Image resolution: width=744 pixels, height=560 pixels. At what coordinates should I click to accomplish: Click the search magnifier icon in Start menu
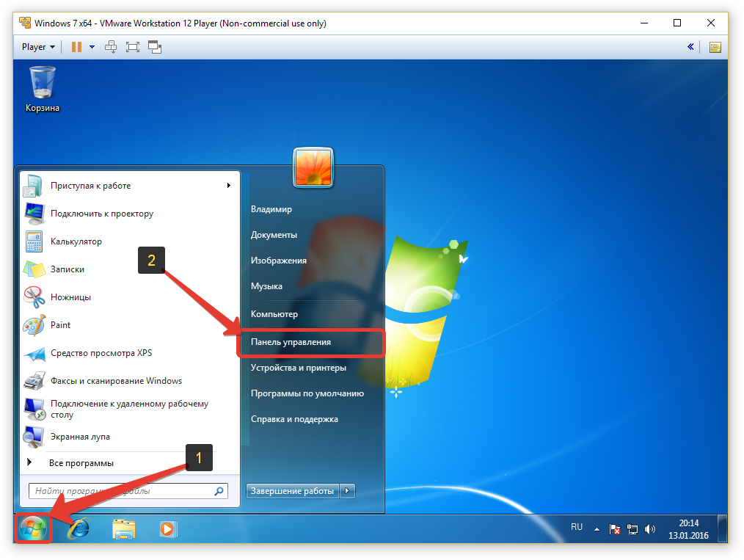point(219,491)
